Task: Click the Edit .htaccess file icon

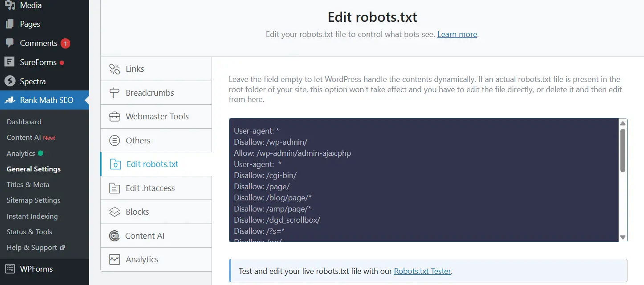Action: coord(114,187)
